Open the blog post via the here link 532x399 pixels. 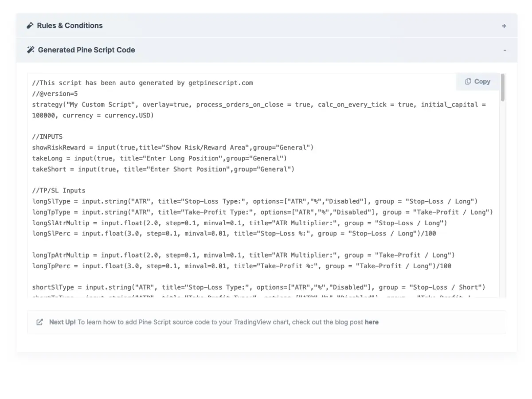[372, 322]
